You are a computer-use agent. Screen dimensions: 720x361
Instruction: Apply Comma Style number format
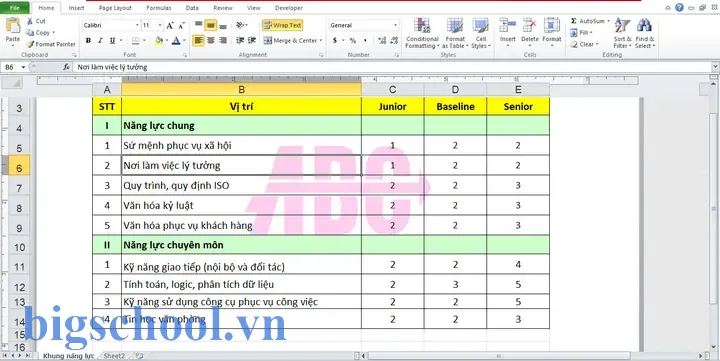pos(365,40)
